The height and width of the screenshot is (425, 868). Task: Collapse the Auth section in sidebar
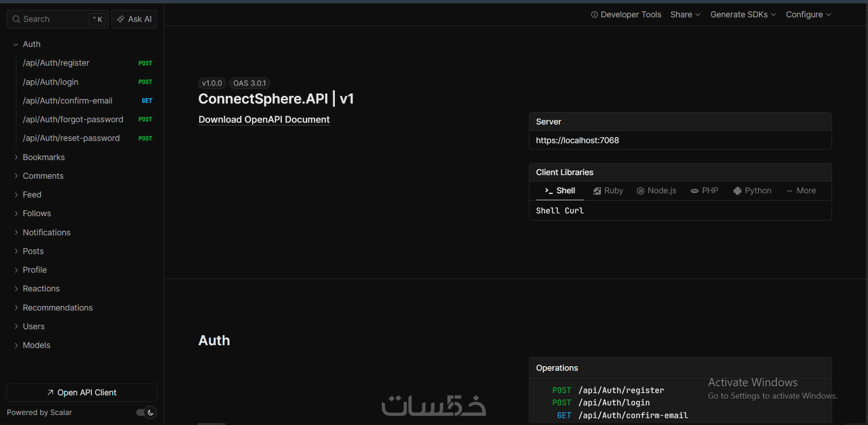point(16,44)
